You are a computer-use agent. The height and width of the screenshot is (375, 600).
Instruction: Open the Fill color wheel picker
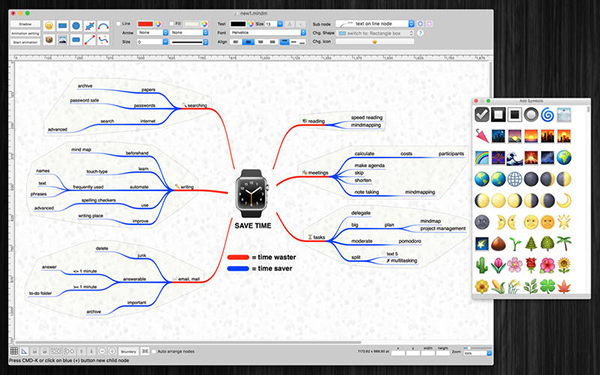[x=204, y=24]
